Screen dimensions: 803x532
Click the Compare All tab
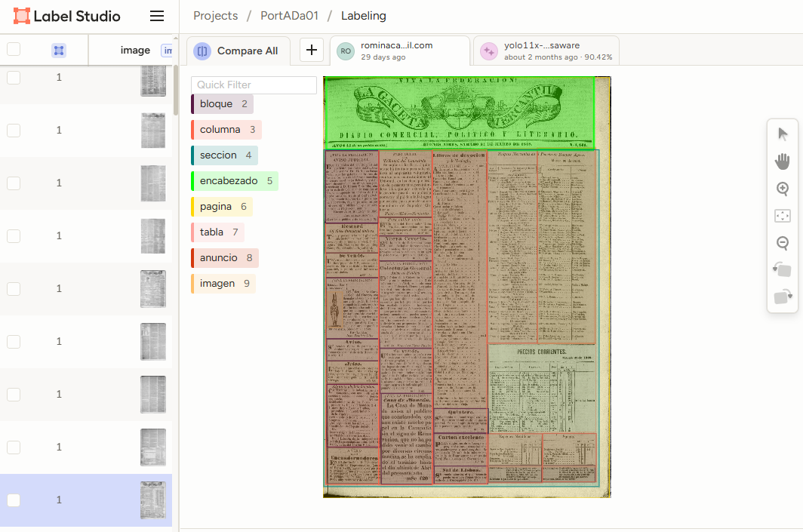pos(238,51)
